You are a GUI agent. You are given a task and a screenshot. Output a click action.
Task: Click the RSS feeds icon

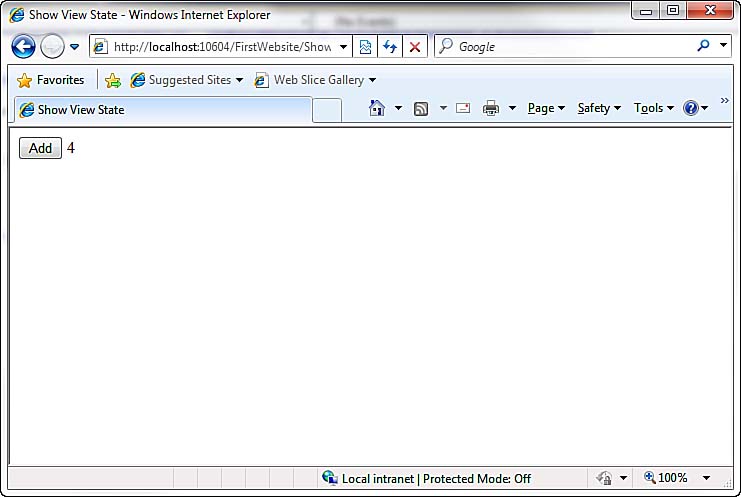coord(421,109)
